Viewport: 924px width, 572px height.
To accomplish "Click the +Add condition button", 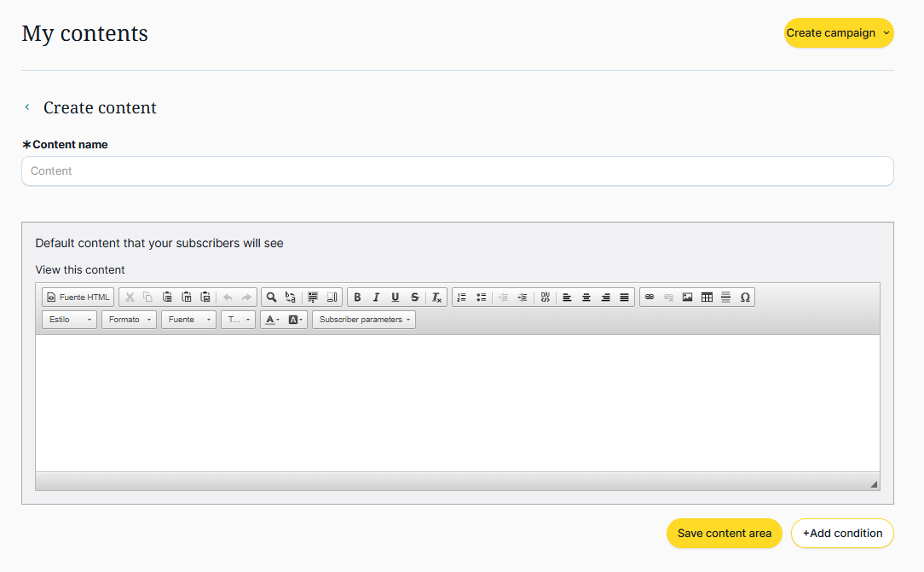I will (x=842, y=533).
